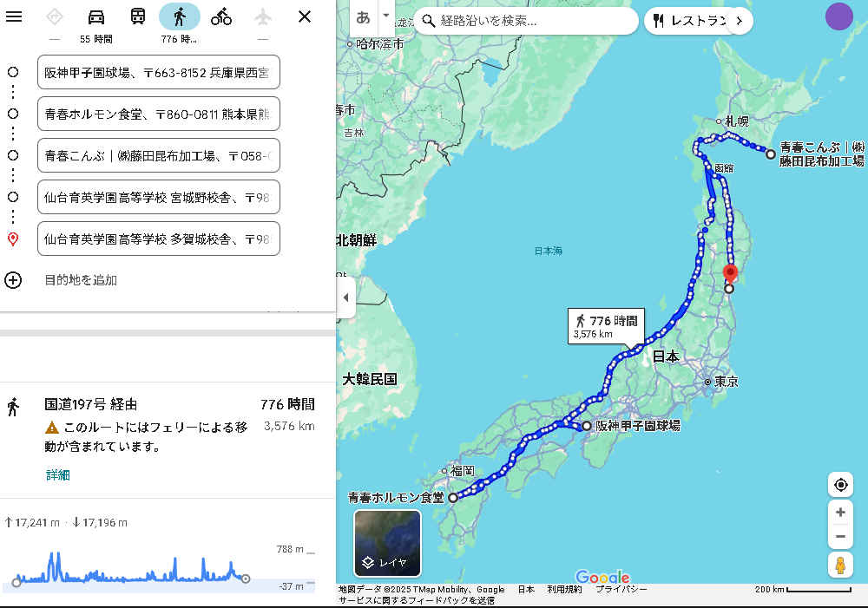This screenshot has height=608, width=868.
Task: Collapse the side panel with arrow tab
Action: click(x=346, y=297)
